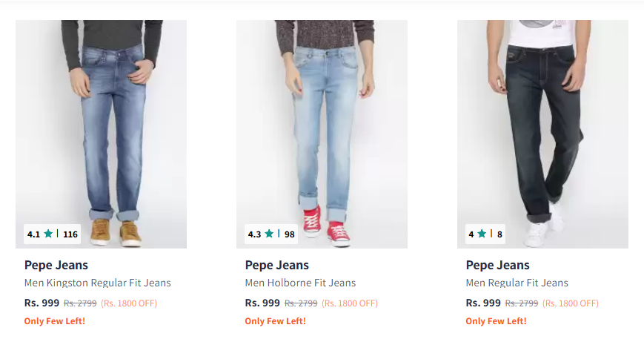Open the Men Kingston Regular Fit Jeans link

[x=97, y=283]
